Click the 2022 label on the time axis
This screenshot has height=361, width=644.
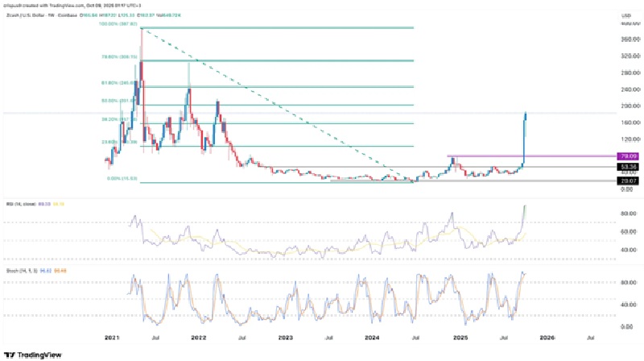click(x=197, y=338)
